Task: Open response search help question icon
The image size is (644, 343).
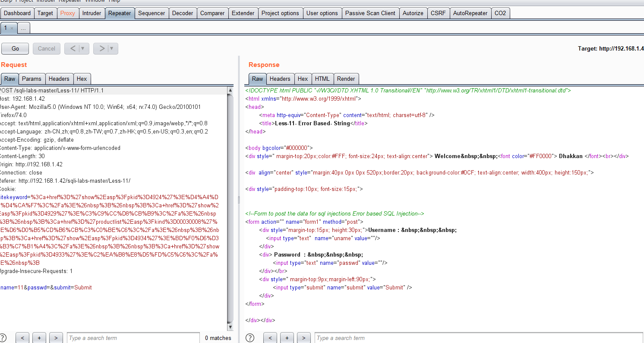Action: coord(250,338)
